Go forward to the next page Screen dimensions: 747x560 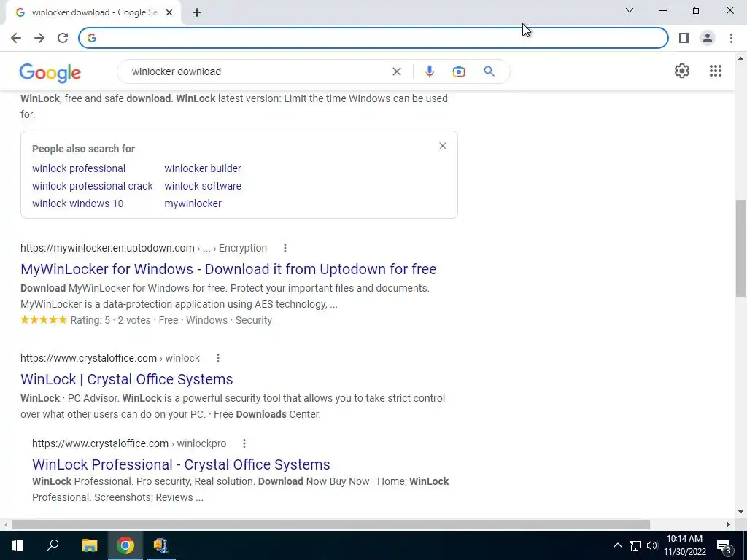click(x=39, y=38)
